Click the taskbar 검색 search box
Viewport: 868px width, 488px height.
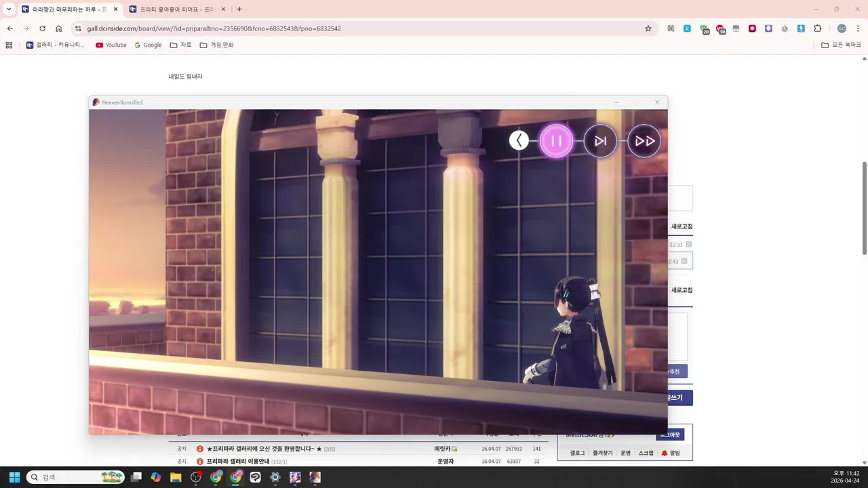pos(75,477)
